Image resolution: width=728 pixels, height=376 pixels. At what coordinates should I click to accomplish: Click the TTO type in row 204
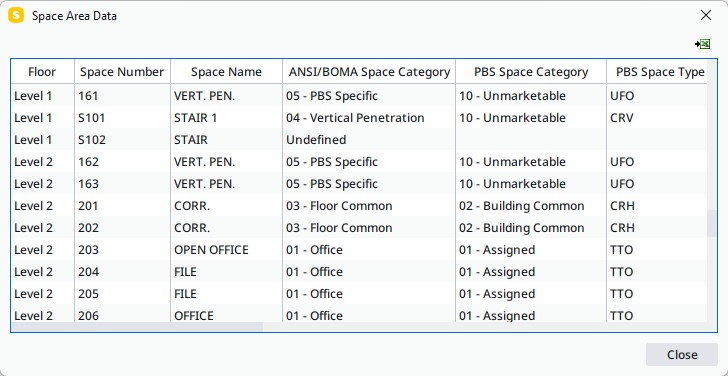657,272
